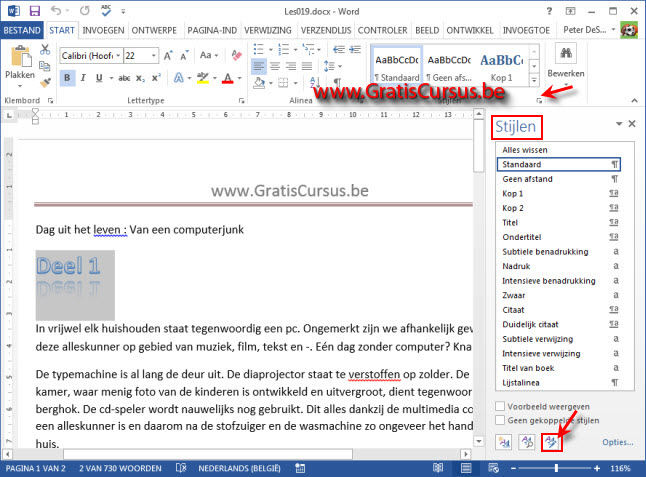Apply red font color
The height and width of the screenshot is (477, 646).
[227, 78]
